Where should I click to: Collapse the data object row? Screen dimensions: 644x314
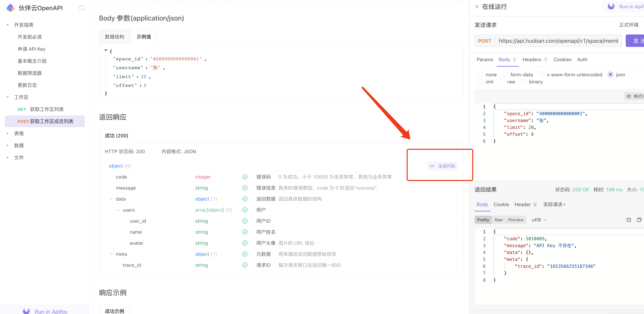click(x=111, y=199)
